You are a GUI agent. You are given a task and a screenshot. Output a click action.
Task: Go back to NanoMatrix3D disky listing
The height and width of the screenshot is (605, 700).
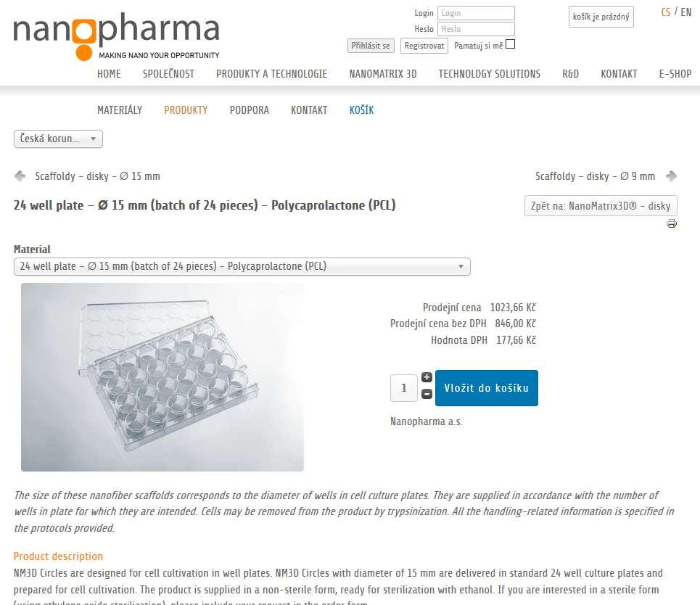601,206
